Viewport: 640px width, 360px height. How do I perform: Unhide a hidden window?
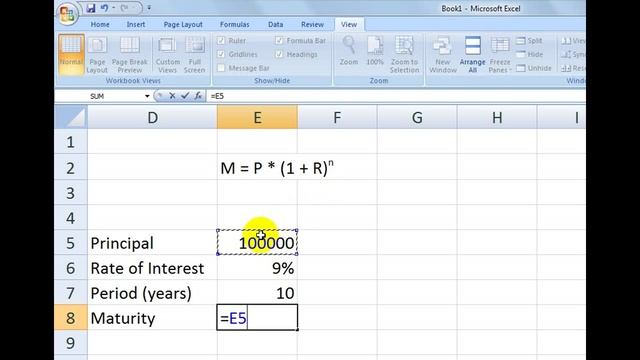533,68
